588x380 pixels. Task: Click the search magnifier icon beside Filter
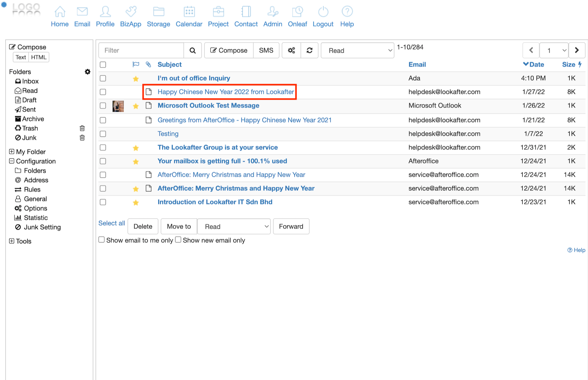click(x=192, y=50)
